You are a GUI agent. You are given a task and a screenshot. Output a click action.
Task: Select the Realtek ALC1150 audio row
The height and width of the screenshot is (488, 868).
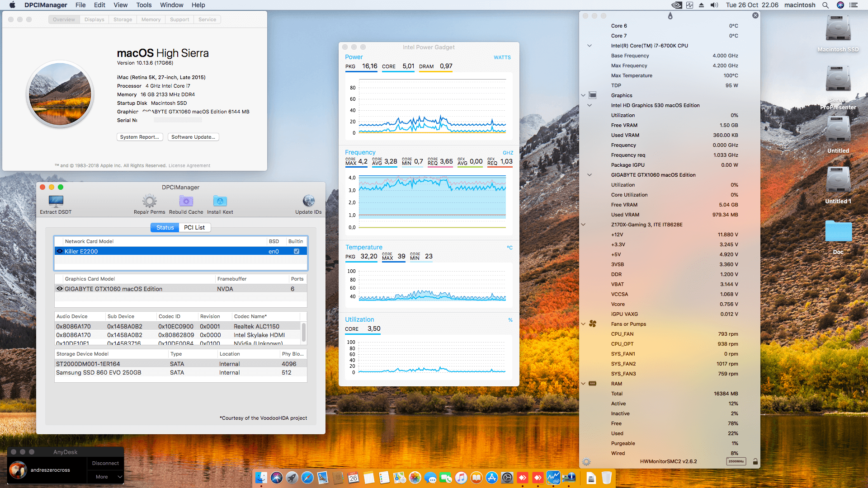tap(177, 326)
